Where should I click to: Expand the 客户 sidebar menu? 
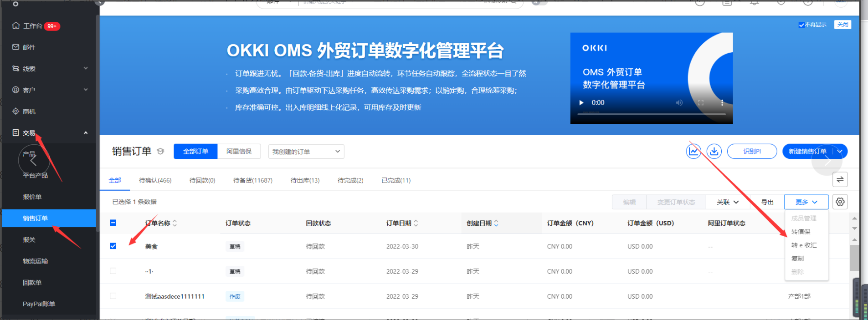86,90
